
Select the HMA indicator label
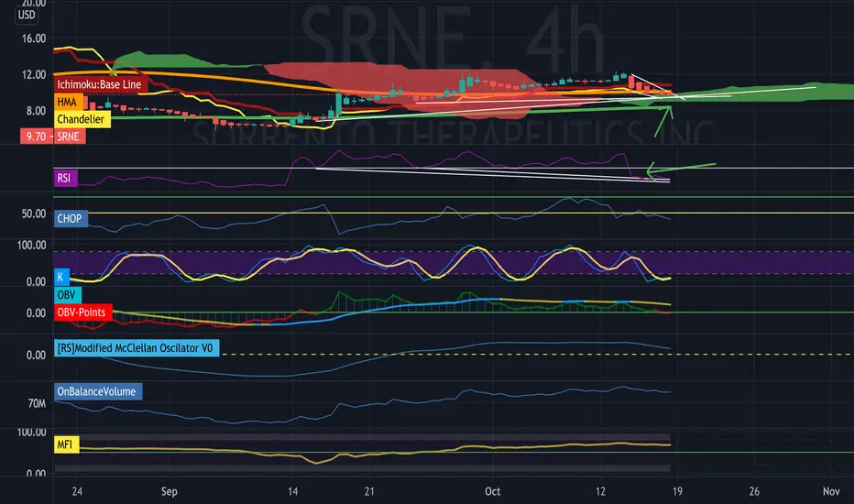coord(68,102)
